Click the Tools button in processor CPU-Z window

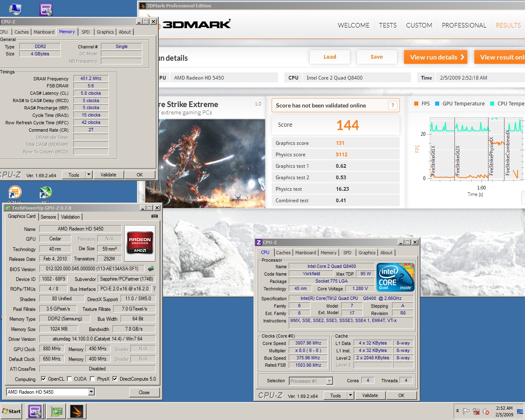coord(336,395)
